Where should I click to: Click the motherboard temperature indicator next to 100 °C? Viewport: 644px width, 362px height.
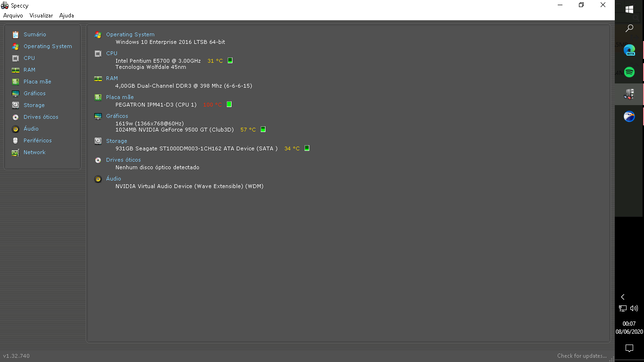point(229,104)
